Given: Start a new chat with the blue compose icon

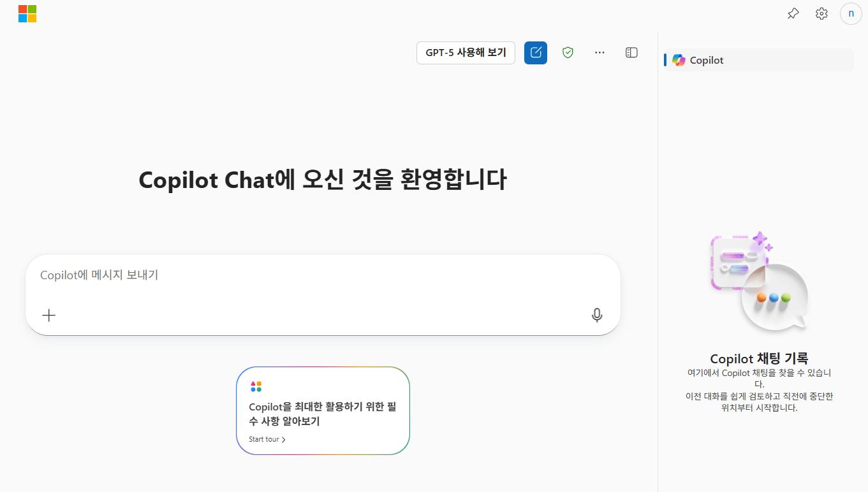Looking at the screenshot, I should tap(536, 53).
